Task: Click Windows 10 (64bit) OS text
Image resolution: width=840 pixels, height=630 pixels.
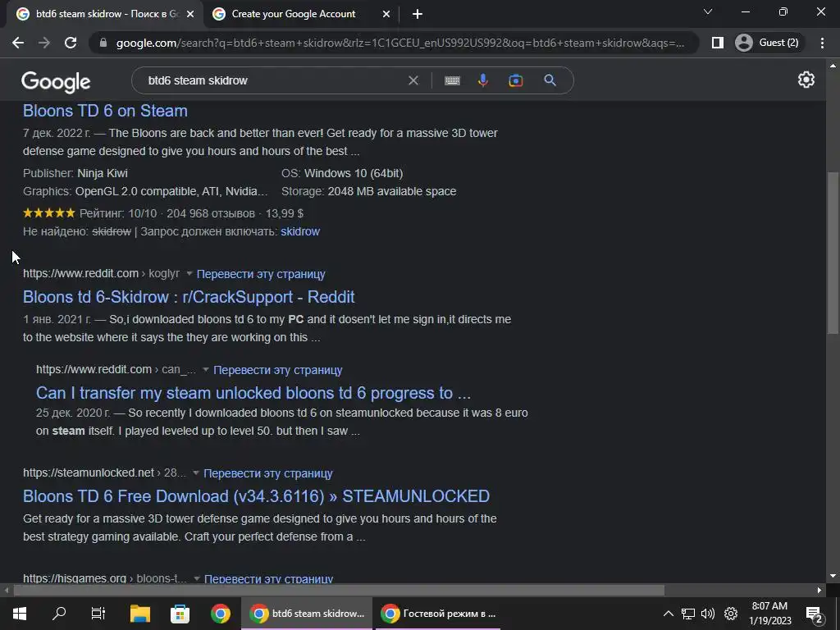Action: (x=354, y=173)
